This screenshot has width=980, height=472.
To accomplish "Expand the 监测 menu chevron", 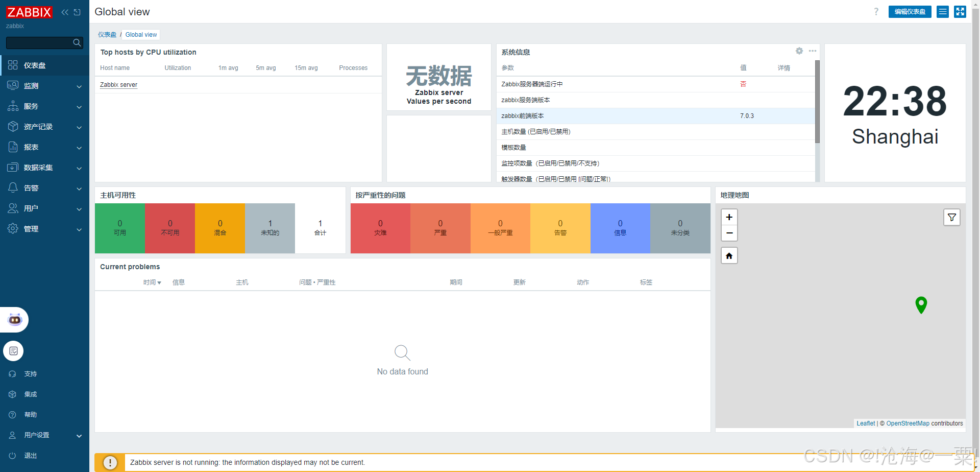I will (x=79, y=86).
